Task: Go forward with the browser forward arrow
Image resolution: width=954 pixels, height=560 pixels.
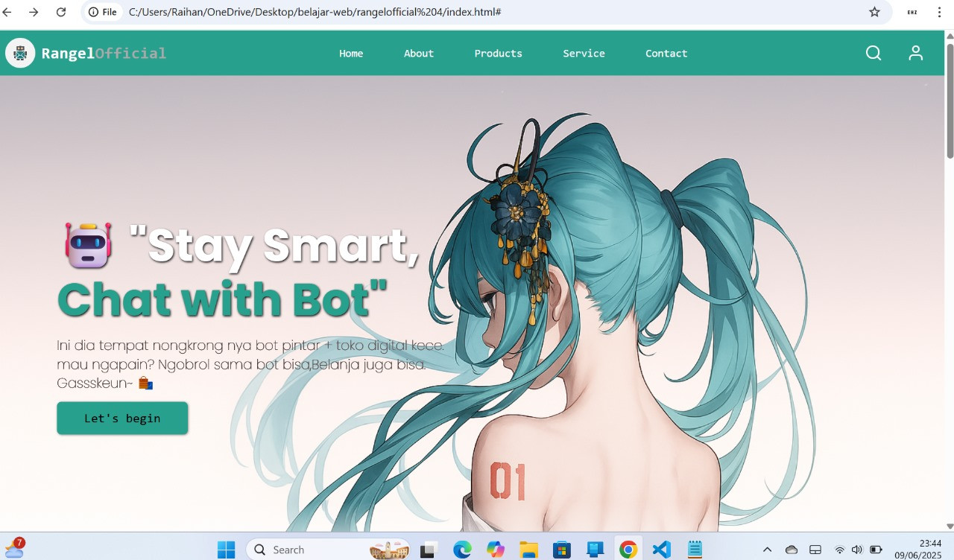Action: pos(34,12)
